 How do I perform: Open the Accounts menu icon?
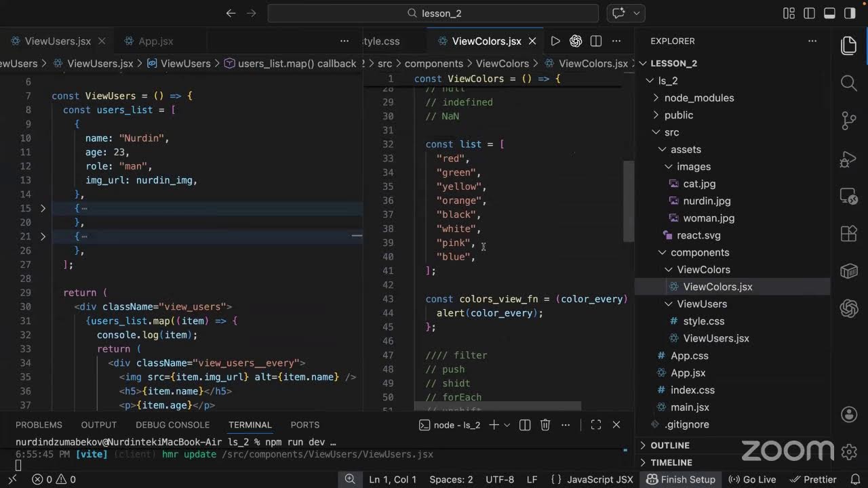coord(849,414)
